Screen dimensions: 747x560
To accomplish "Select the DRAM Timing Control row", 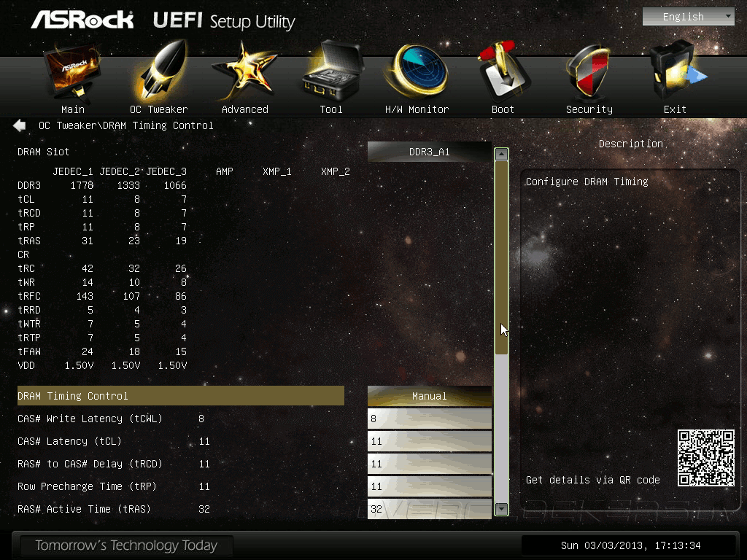I will (181, 396).
